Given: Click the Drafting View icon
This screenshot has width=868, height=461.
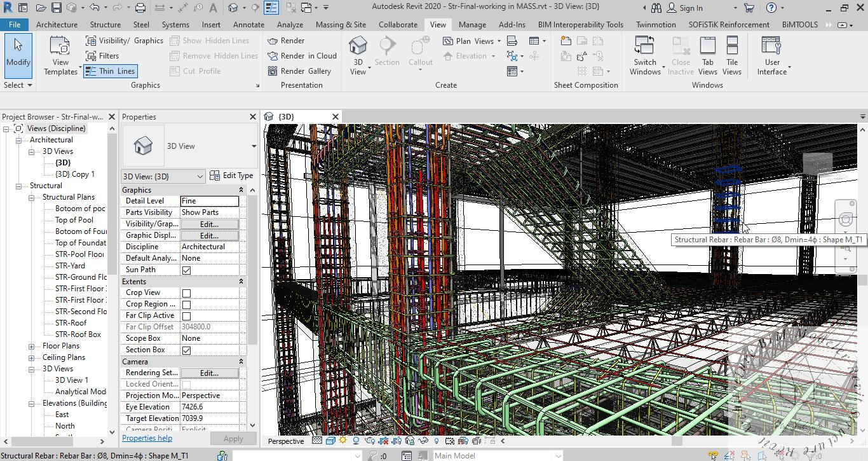Looking at the screenshot, I should click(512, 41).
